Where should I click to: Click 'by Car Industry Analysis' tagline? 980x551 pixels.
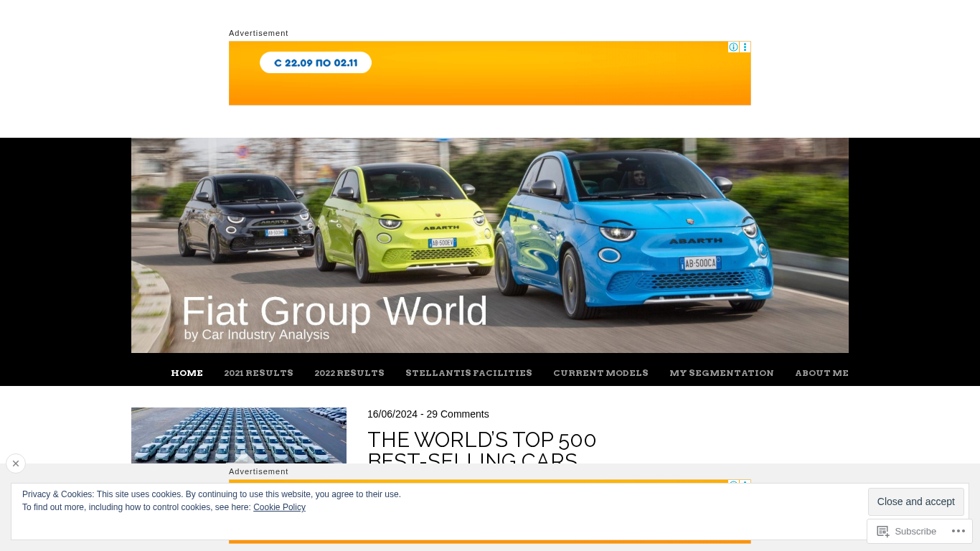[x=257, y=335]
